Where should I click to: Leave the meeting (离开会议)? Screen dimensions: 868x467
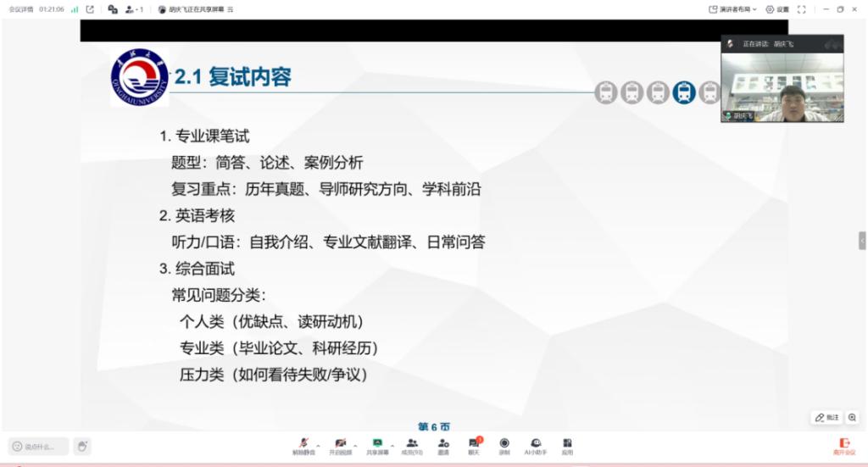(843, 446)
